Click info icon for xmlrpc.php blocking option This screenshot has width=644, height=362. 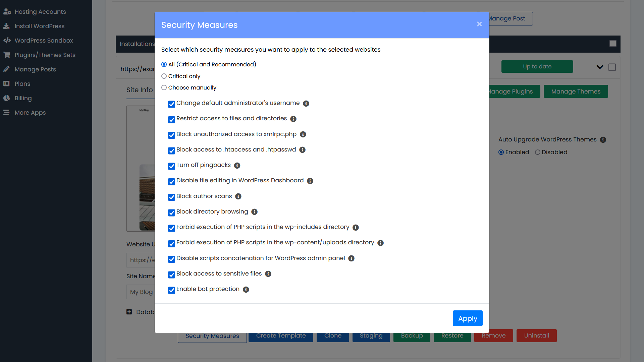click(x=303, y=134)
